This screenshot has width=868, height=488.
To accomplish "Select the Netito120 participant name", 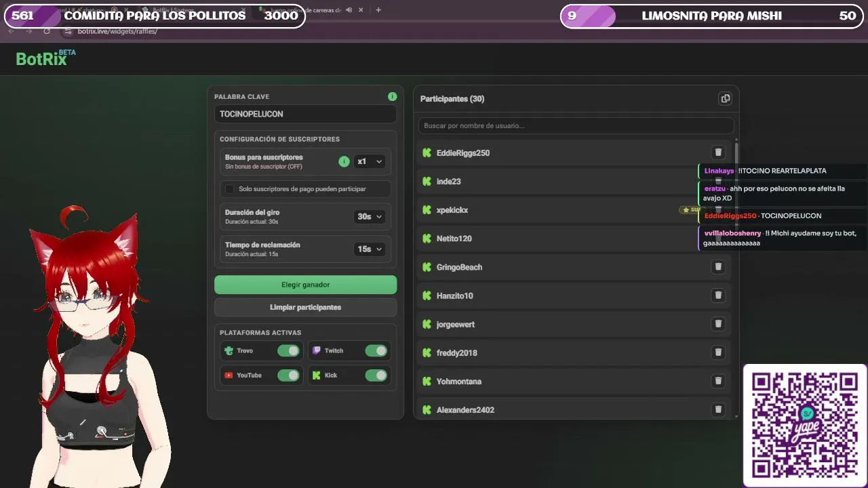I will (x=454, y=239).
